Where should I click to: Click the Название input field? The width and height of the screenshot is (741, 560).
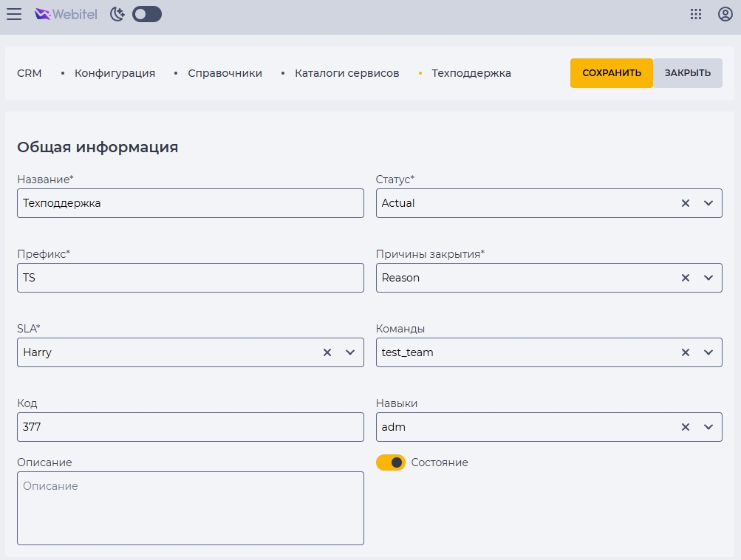191,203
